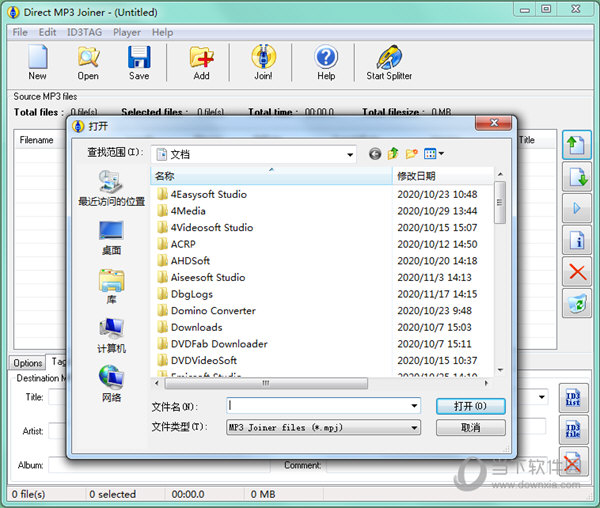Screen dimensions: 600x508
Task: Click the recycle bin clear list icon
Action: tap(577, 304)
